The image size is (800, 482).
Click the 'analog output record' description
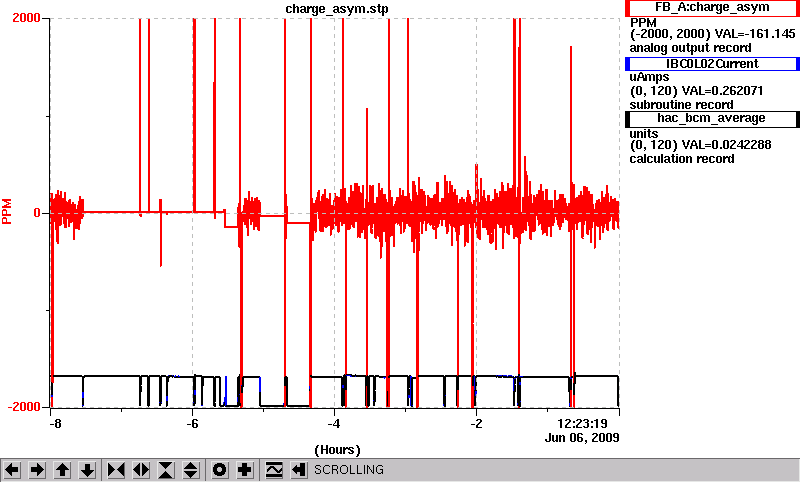(x=690, y=48)
